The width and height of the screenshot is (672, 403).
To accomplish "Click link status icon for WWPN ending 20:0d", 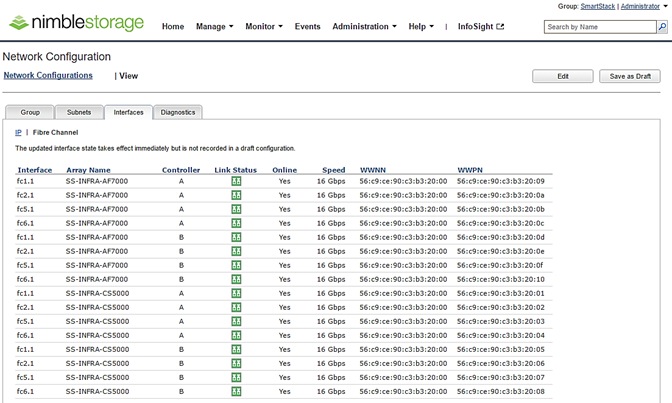I will click(x=236, y=238).
